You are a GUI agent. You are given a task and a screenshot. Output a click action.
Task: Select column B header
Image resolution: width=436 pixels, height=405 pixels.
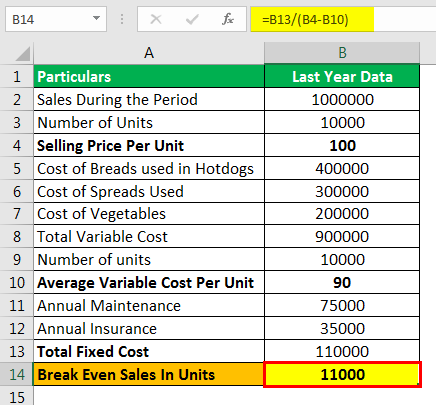click(x=342, y=53)
